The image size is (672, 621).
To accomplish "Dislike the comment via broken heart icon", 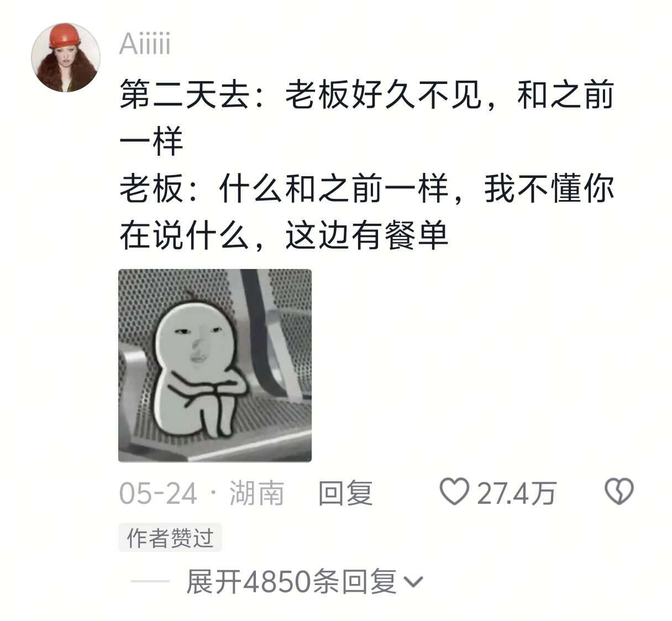I will coord(619,491).
